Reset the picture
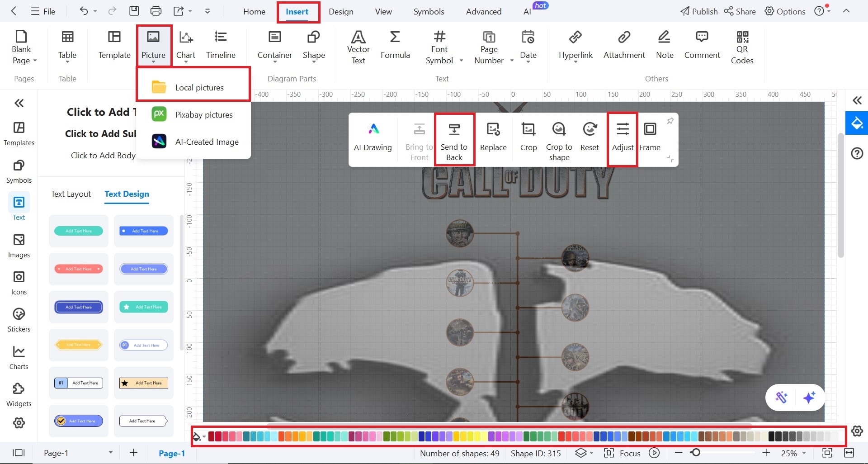The image size is (868, 464). [x=590, y=138]
